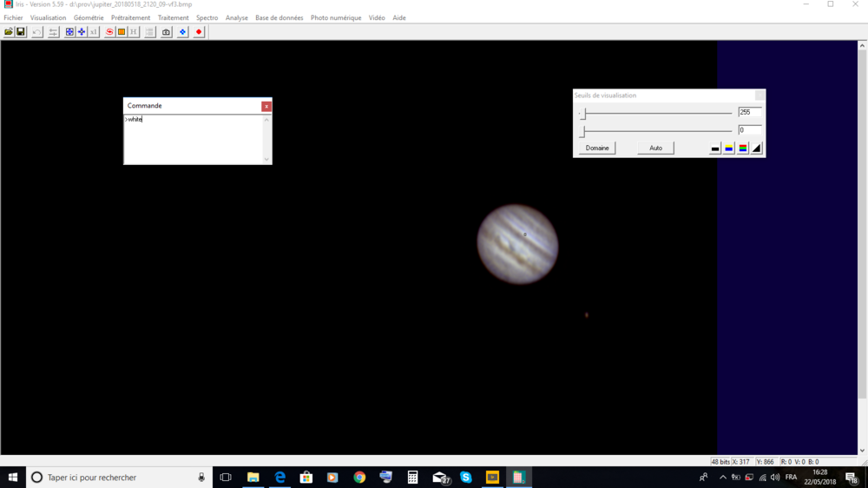Image resolution: width=868 pixels, height=488 pixels.
Task: Open the Aide menu
Action: tap(399, 17)
